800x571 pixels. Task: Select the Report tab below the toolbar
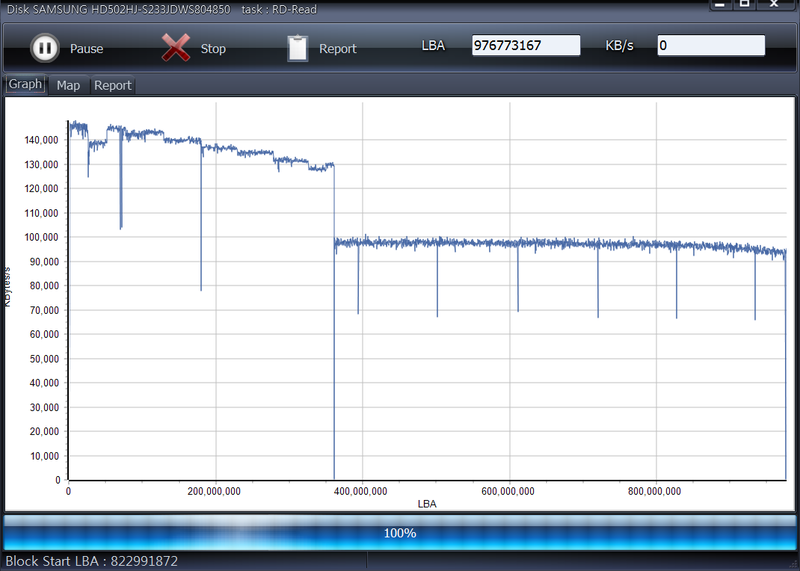(x=113, y=85)
